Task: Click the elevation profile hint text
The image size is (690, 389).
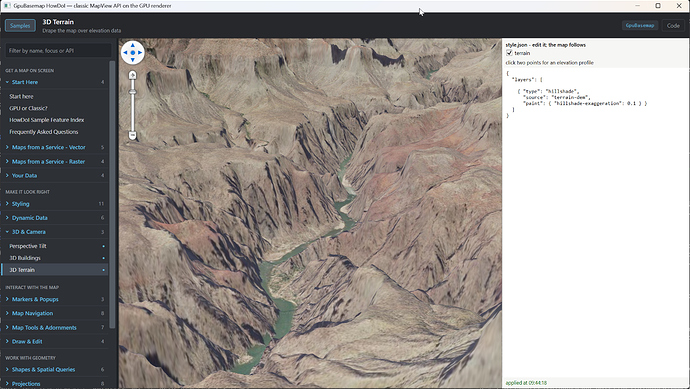Action: [549, 62]
